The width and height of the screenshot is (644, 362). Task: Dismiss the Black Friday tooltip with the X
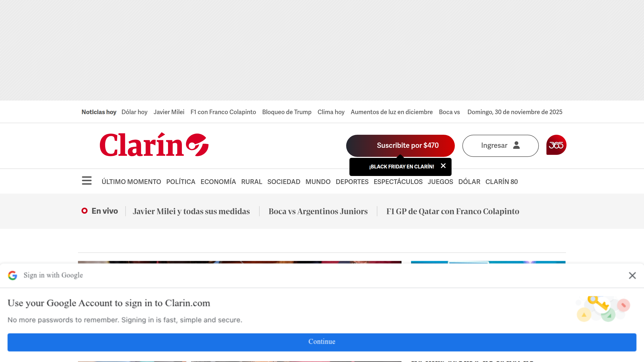pos(443,166)
